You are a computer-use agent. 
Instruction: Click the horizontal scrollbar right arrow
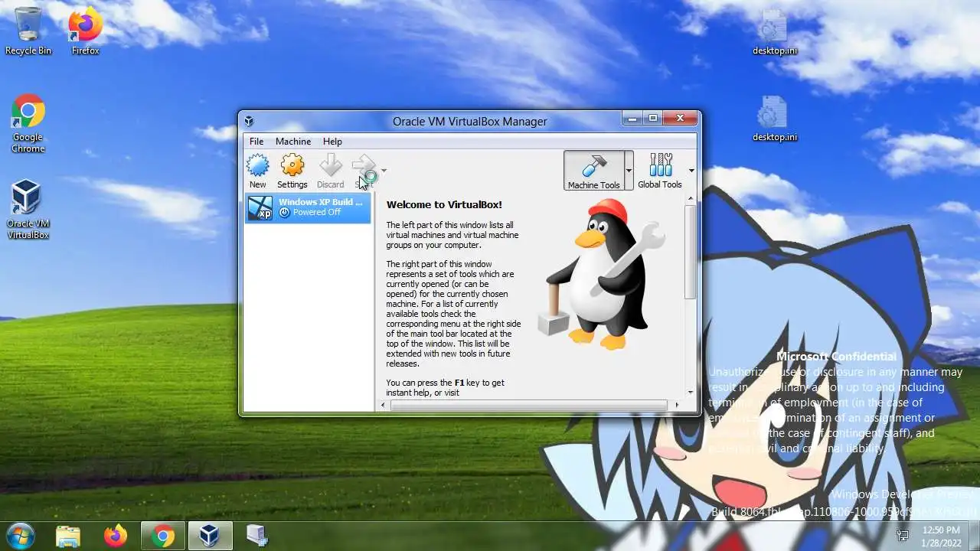677,405
